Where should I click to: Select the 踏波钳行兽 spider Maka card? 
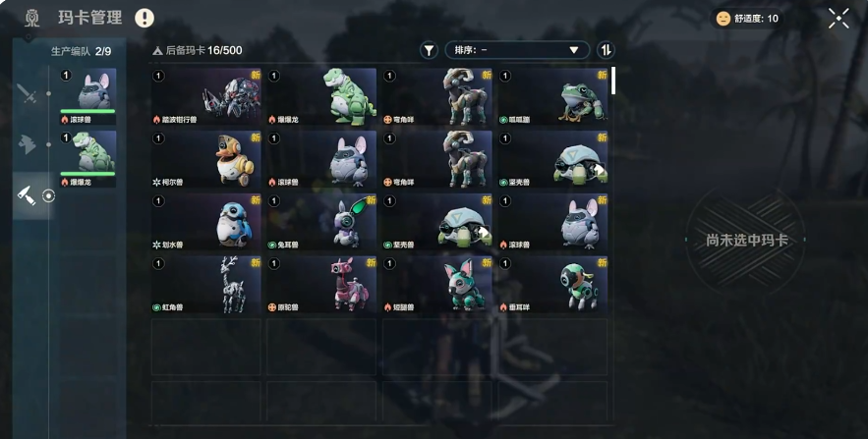click(205, 97)
